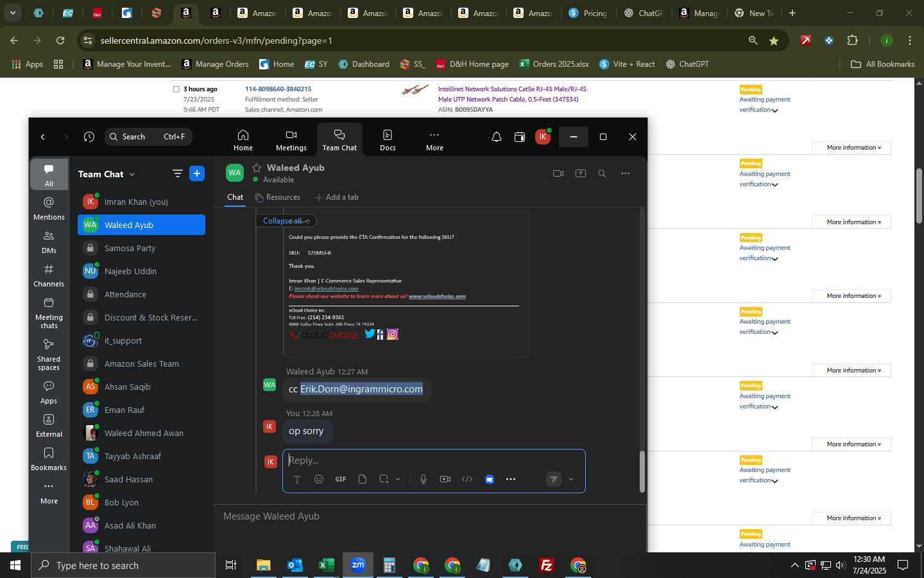Expand send options arrow in reply box
The width and height of the screenshot is (924, 578).
tap(571, 479)
